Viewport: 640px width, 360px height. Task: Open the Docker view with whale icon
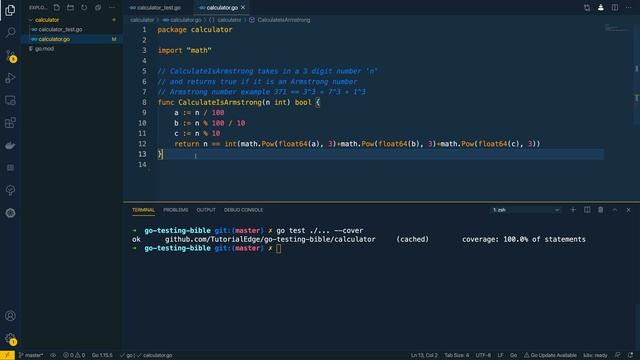[x=10, y=145]
